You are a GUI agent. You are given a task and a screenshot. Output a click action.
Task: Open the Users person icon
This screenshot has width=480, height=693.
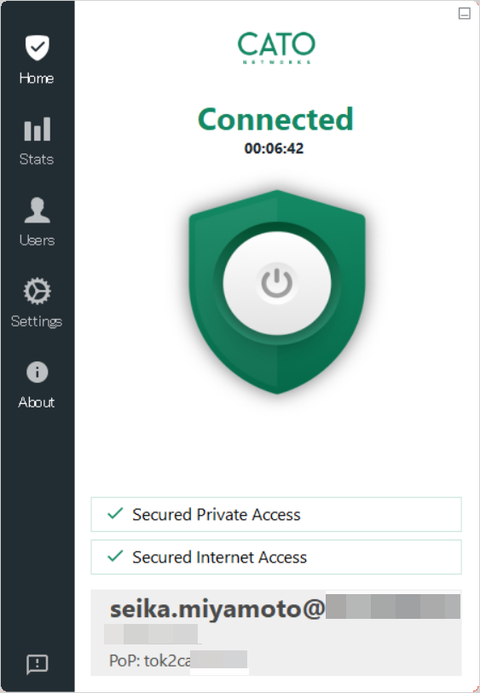[37, 210]
